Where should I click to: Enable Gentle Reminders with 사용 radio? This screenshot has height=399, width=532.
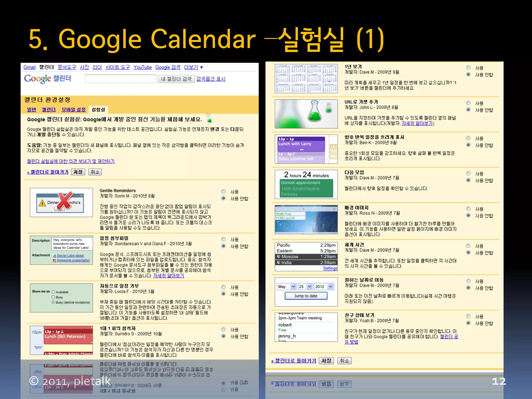pyautogui.click(x=223, y=191)
